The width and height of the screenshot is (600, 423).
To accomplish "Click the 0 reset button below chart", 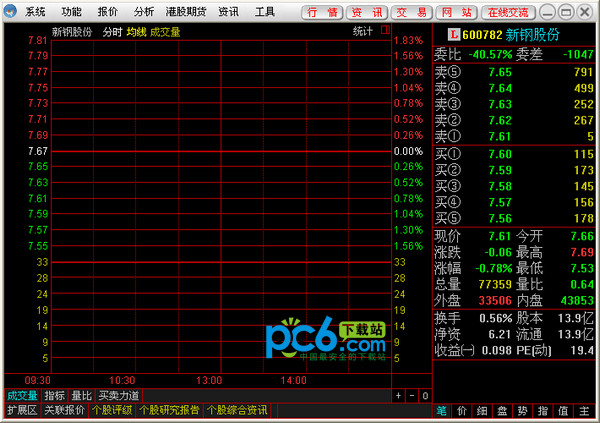I will [424, 396].
